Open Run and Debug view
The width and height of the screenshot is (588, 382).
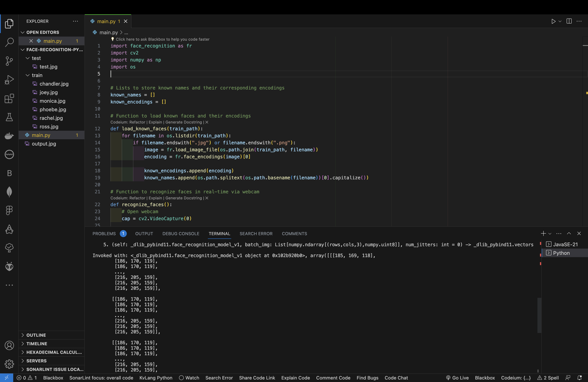click(x=9, y=80)
